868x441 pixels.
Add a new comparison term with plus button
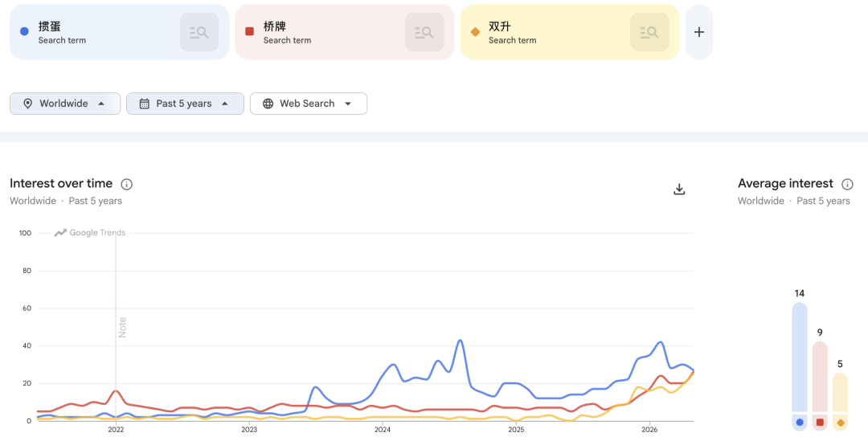point(699,32)
